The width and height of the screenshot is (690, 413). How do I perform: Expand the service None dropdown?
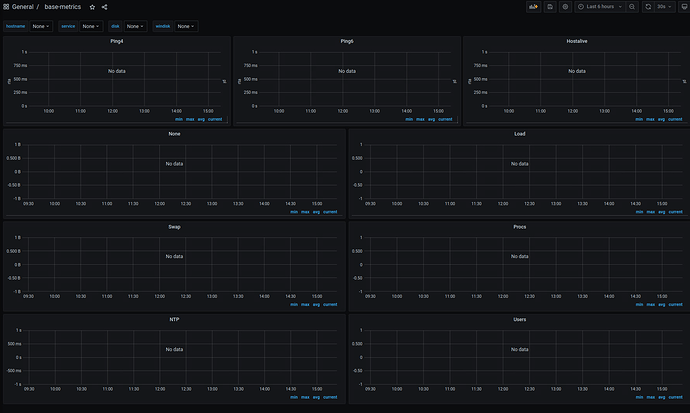pos(91,26)
